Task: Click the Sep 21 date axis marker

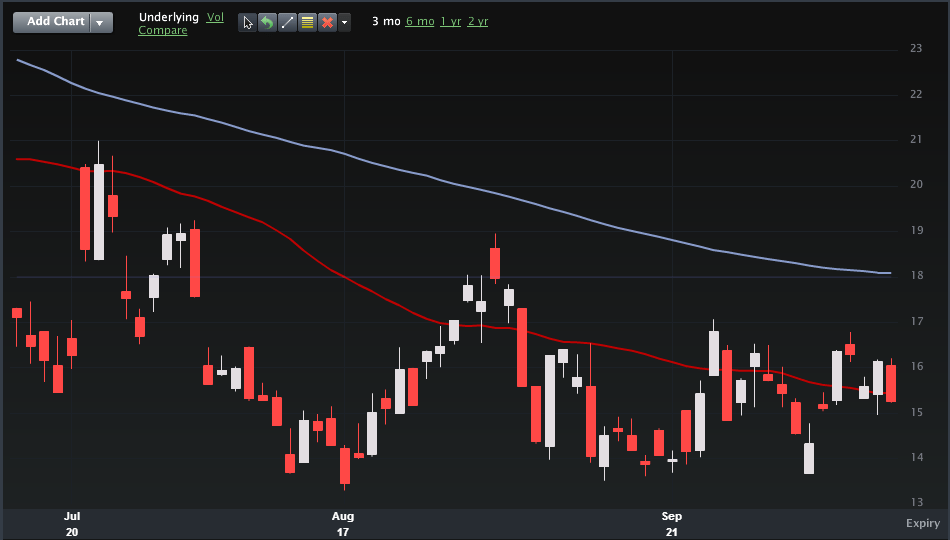Action: coord(672,524)
